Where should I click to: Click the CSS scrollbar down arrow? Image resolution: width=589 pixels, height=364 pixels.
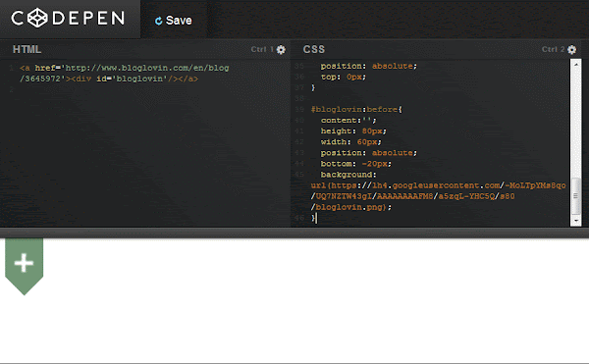coord(575,222)
